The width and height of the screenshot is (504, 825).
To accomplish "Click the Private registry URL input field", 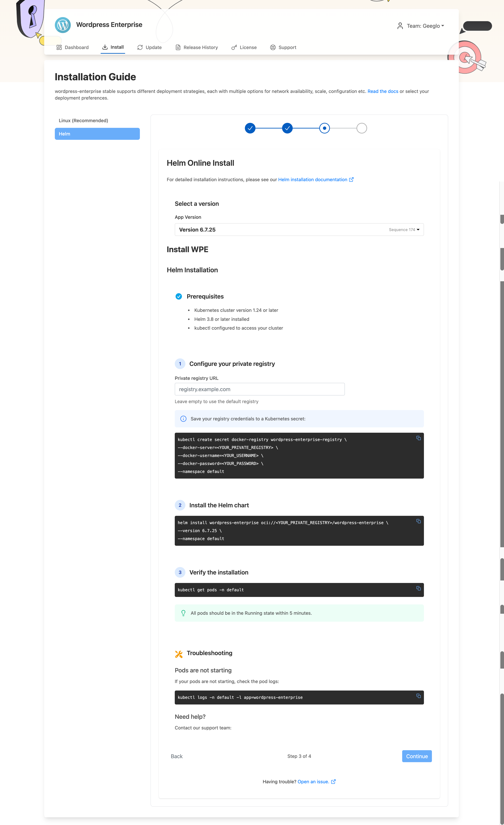I will tap(259, 389).
